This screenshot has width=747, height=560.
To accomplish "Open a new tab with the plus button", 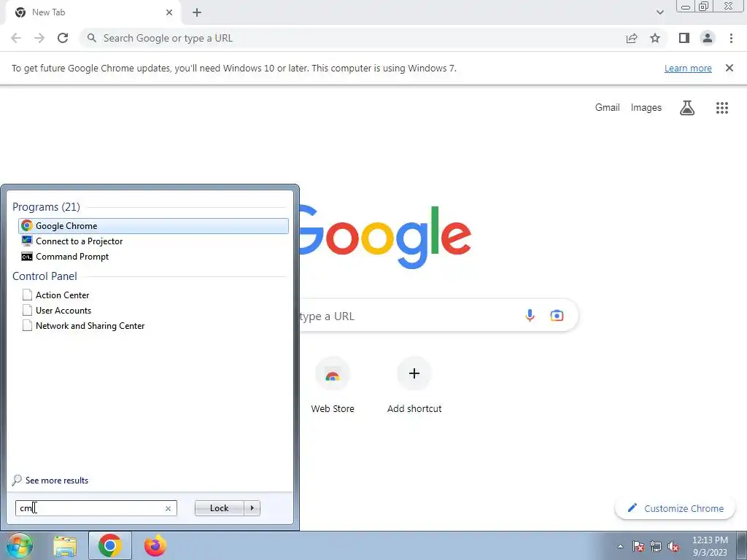I will 197,12.
